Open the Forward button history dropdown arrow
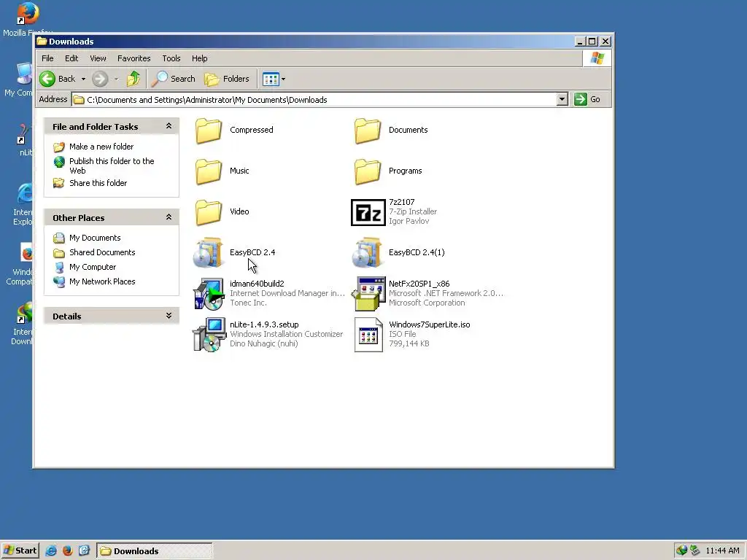 [x=116, y=79]
